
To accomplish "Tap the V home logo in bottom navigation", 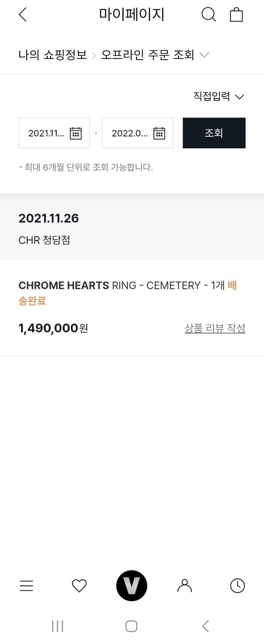I will point(131,586).
